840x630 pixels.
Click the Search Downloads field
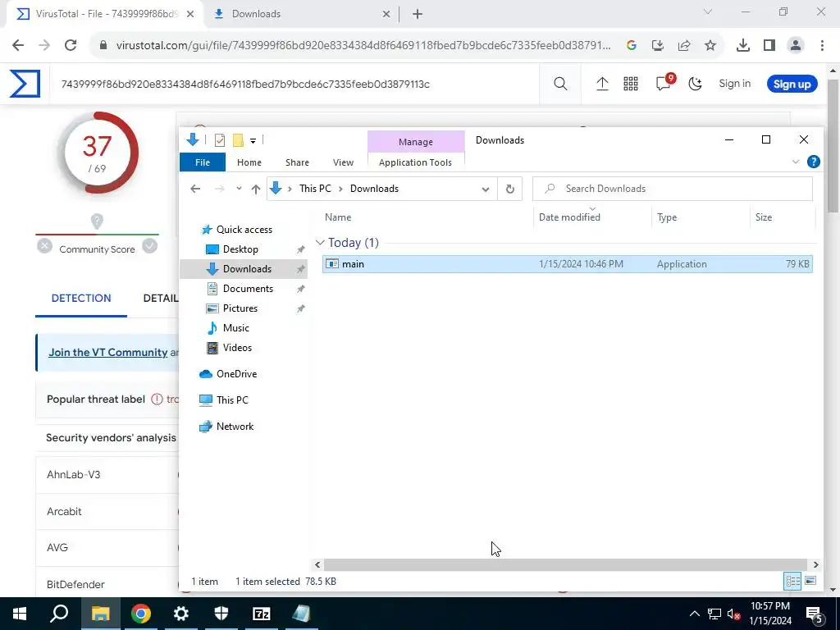(x=673, y=189)
